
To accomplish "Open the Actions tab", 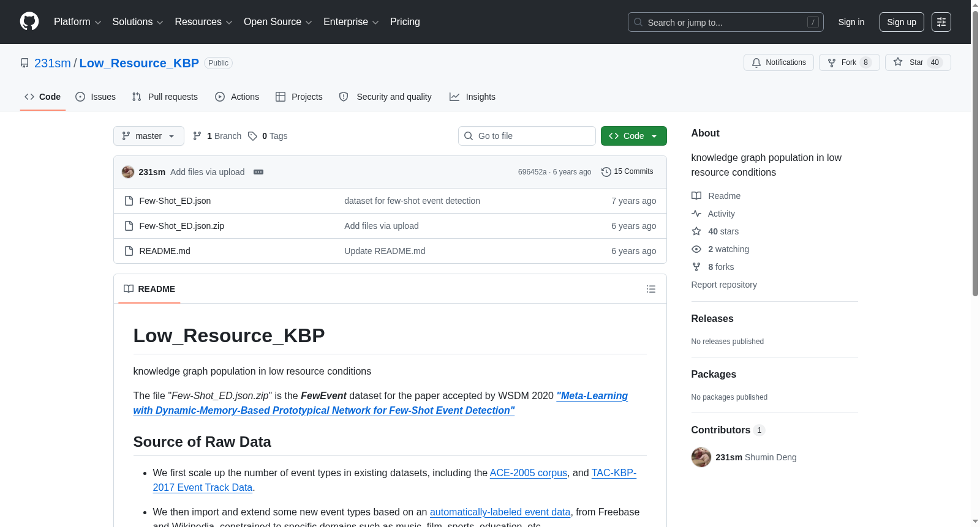I will click(237, 97).
